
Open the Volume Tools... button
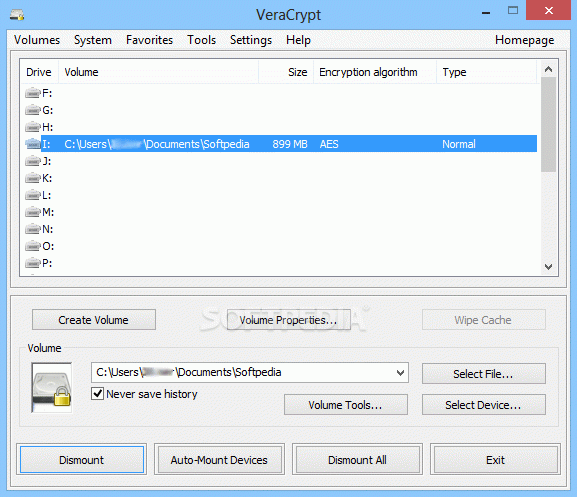346,405
